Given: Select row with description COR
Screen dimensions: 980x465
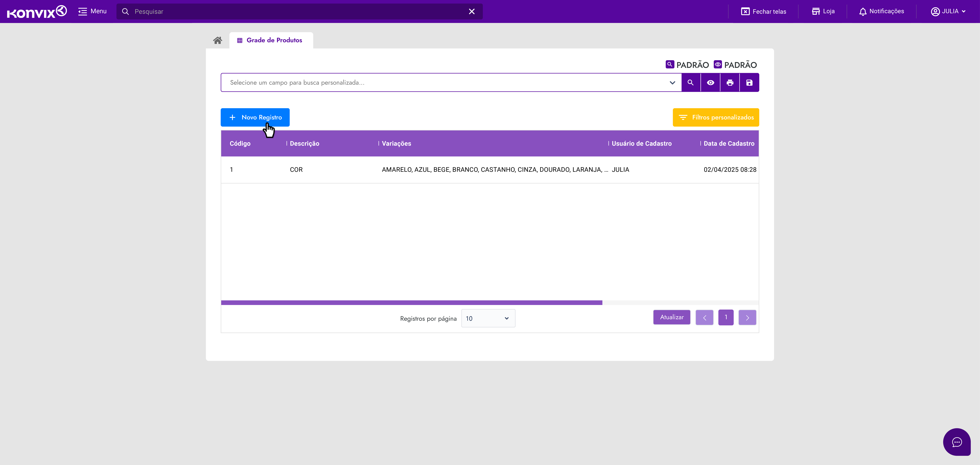Looking at the screenshot, I should point(490,170).
